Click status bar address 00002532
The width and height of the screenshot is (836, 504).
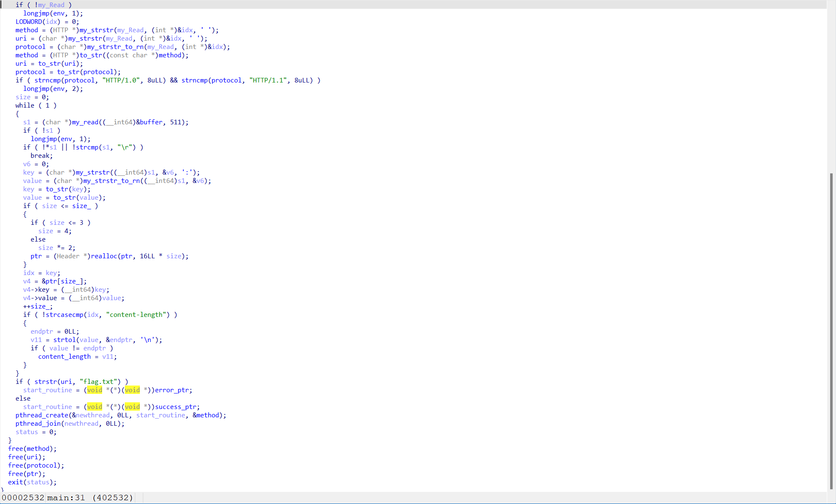23,498
